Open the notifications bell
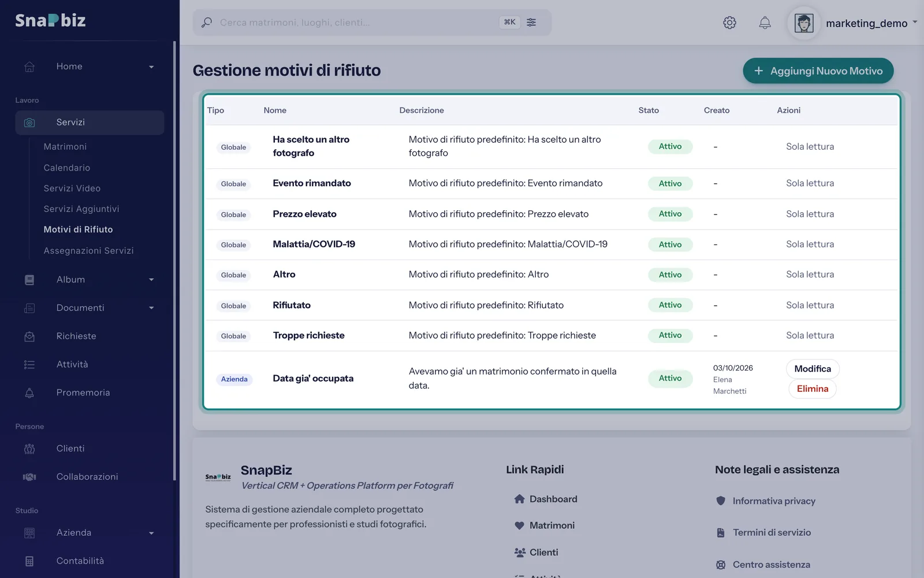This screenshot has height=578, width=924. tap(765, 23)
